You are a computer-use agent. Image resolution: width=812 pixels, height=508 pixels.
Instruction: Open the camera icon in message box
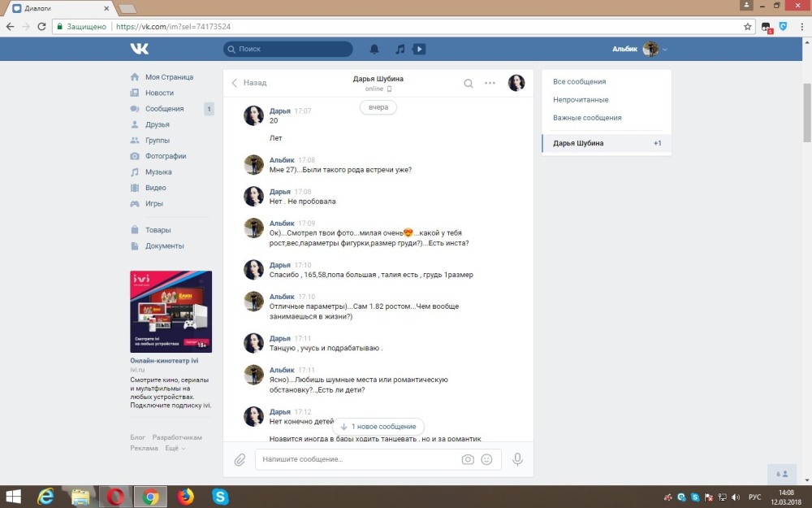click(x=468, y=459)
